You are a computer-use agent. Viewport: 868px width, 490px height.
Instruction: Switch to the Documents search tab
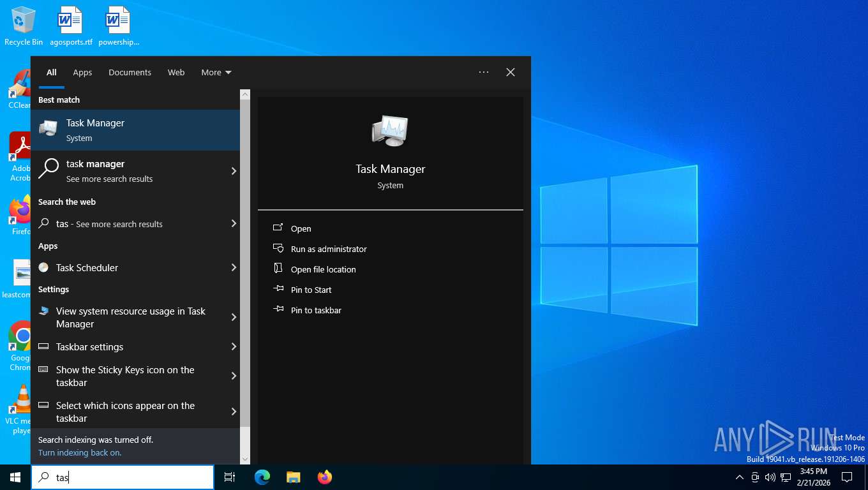[130, 72]
